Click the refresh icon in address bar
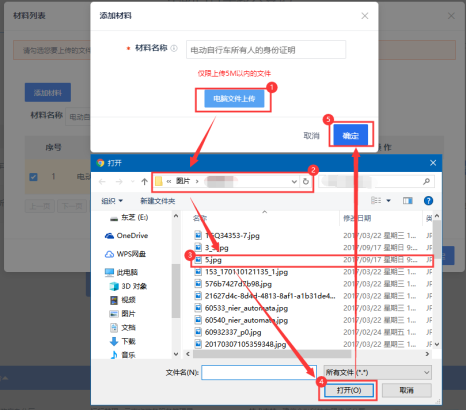466x411 pixels. (x=306, y=182)
